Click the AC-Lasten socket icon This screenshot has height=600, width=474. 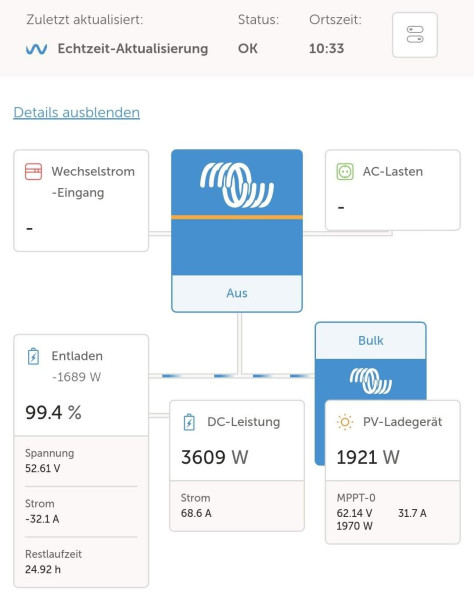click(x=345, y=171)
